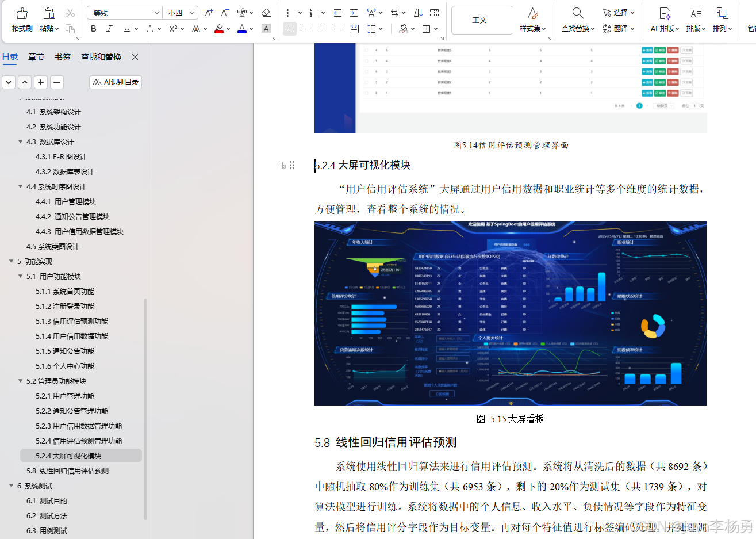
Task: Set center text alignment
Action: pyautogui.click(x=305, y=29)
